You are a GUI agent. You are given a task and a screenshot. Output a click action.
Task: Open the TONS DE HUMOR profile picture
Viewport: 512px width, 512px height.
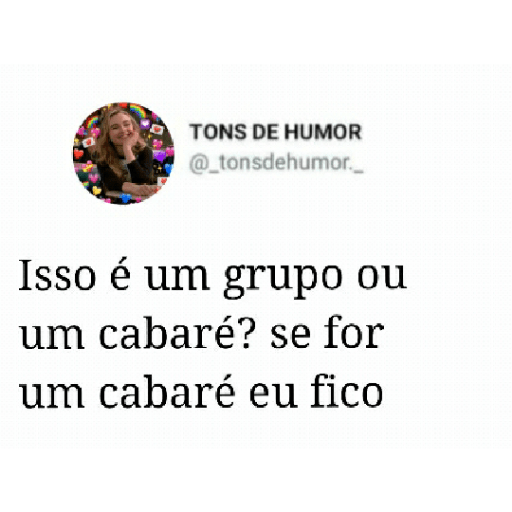(123, 153)
